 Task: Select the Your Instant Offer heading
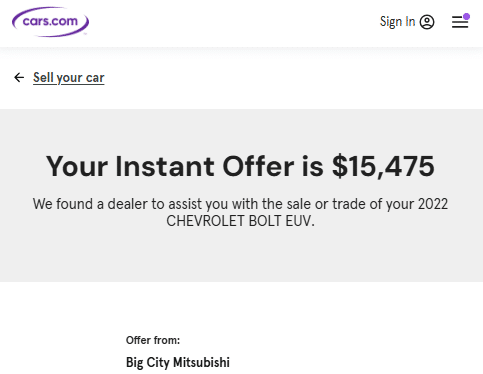(x=240, y=166)
